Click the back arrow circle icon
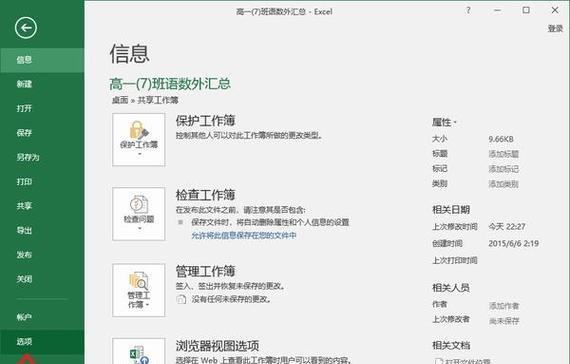The height and width of the screenshot is (364, 570). [26, 28]
